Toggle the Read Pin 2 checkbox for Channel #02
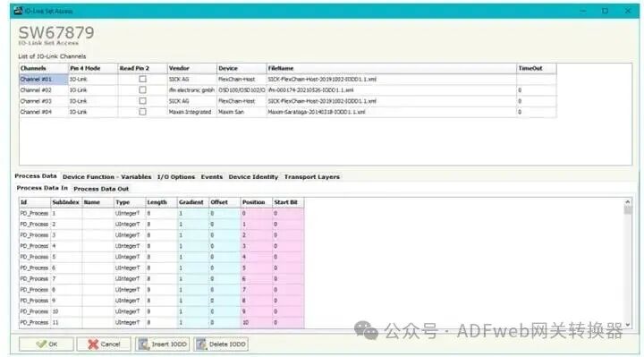The width and height of the screenshot is (644, 357). (x=142, y=90)
